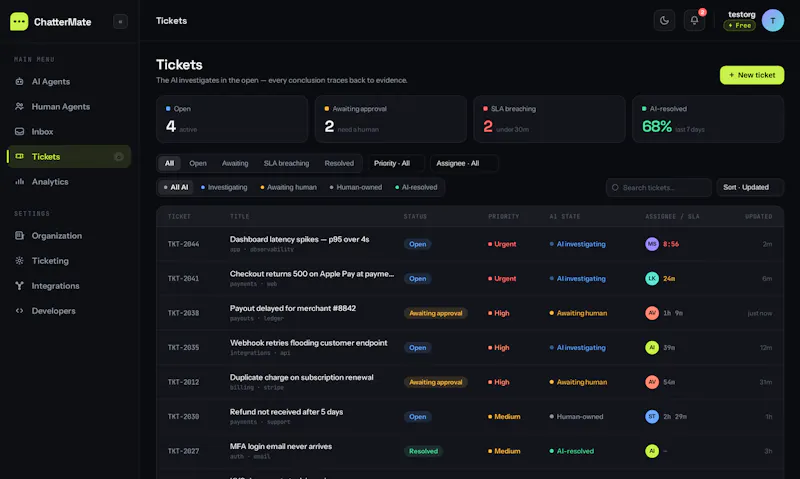Image resolution: width=800 pixels, height=479 pixels.
Task: Click the Free plan badge
Action: click(740, 26)
